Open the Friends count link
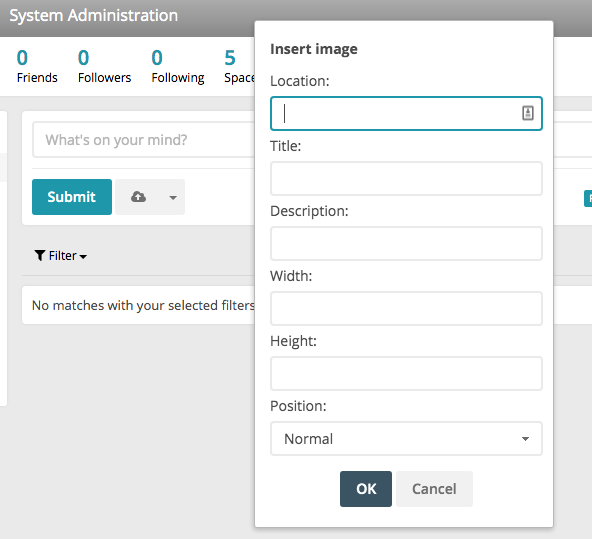Screen dimensions: 592x539 [37, 66]
